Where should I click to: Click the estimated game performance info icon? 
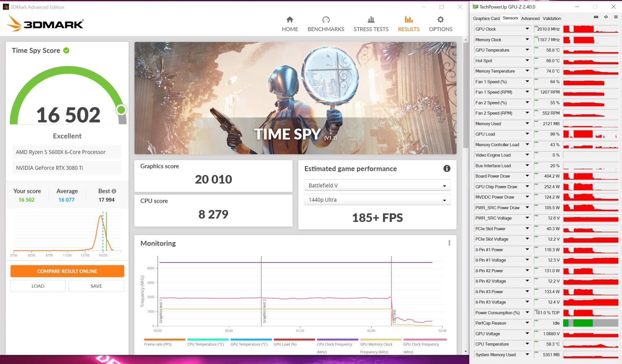(x=447, y=169)
